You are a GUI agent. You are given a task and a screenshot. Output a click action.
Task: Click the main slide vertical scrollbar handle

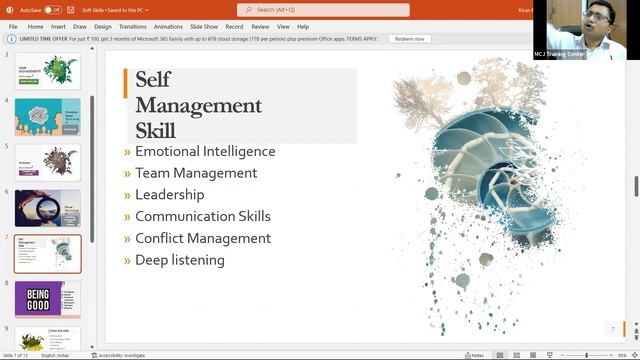point(636,186)
